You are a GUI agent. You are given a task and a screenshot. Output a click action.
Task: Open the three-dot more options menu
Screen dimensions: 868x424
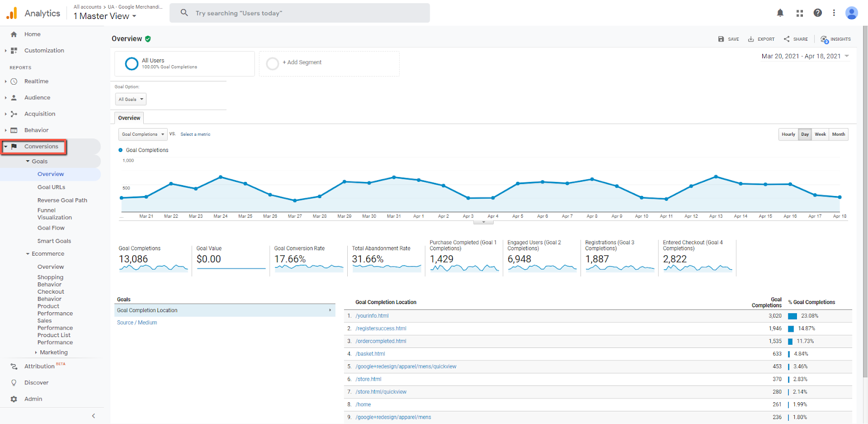[x=834, y=13]
